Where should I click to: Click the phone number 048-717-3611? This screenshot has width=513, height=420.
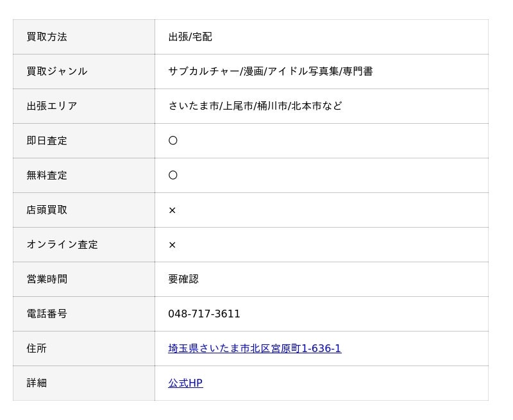(x=204, y=314)
